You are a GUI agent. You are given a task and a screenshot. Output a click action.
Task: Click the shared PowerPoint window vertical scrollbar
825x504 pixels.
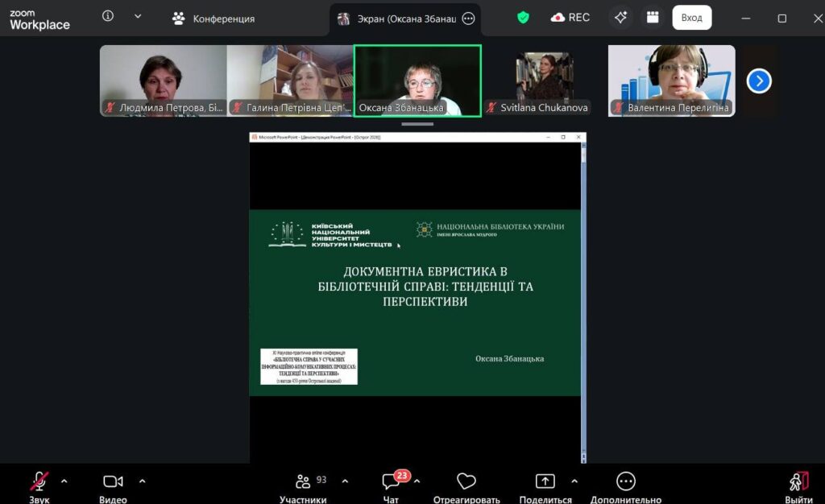583,303
